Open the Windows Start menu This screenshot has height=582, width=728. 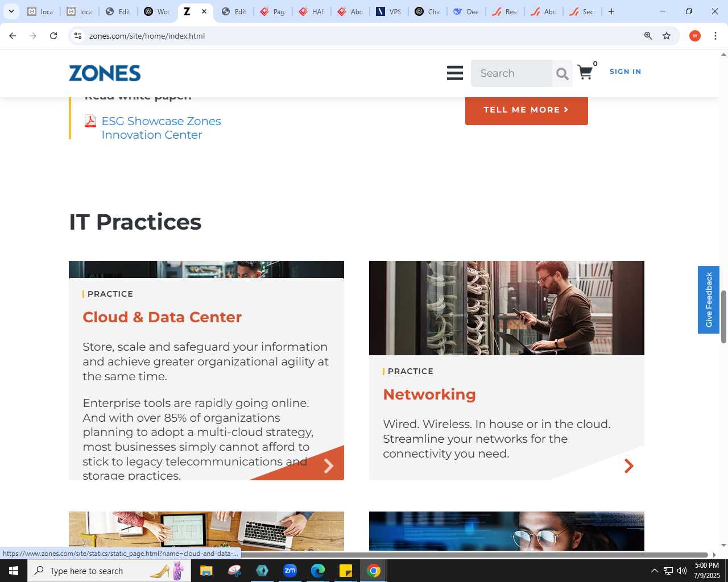pos(14,571)
